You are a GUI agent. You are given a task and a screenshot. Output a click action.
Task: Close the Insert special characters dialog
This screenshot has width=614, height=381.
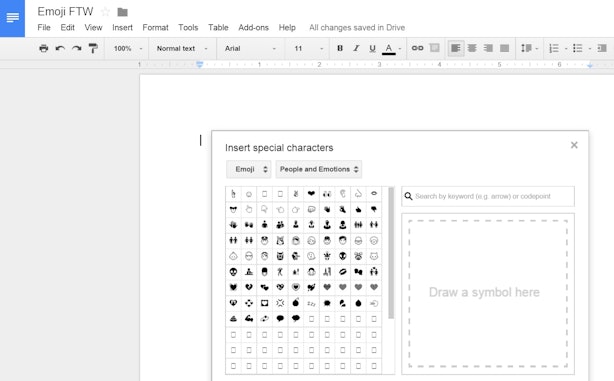click(x=574, y=145)
